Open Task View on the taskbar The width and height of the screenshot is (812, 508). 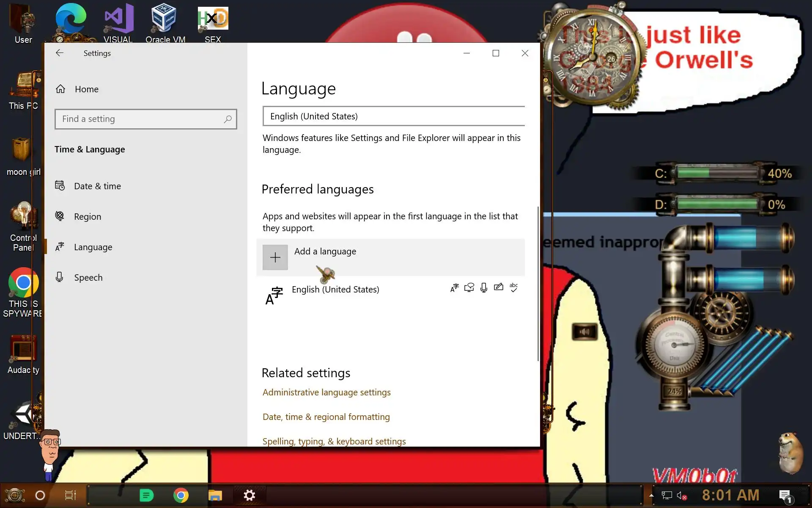(x=70, y=495)
